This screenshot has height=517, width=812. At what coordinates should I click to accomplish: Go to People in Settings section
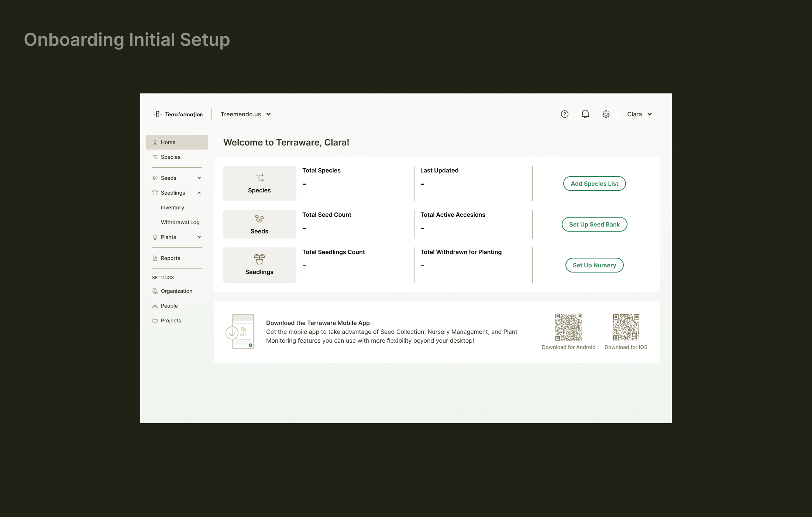point(169,306)
